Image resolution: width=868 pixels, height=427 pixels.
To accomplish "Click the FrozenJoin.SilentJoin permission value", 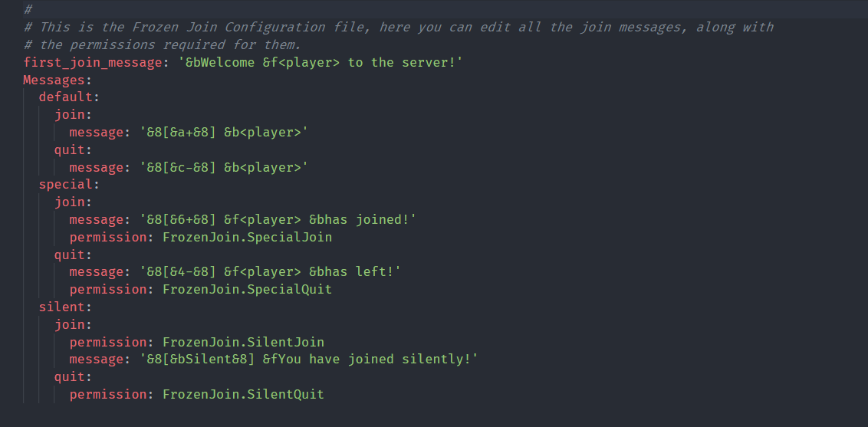I will [x=243, y=342].
